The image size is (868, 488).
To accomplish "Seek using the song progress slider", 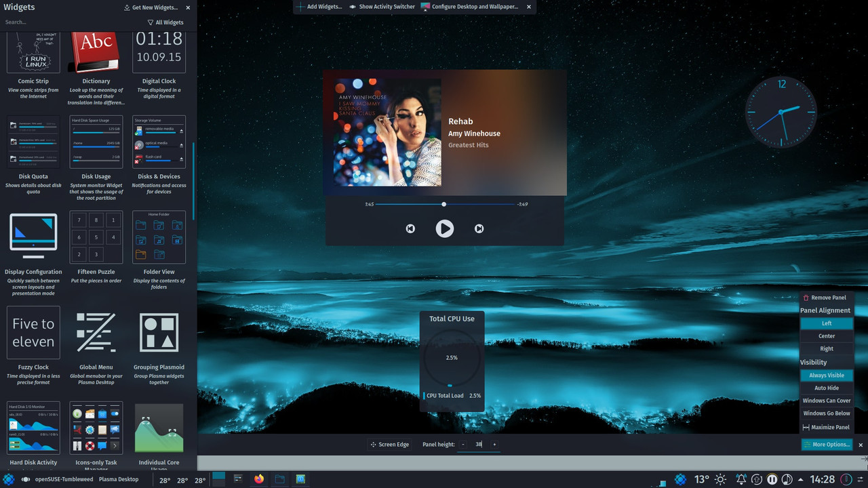I will (444, 204).
